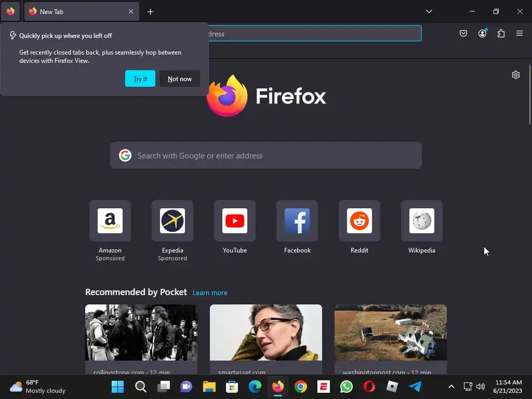Open the volume speaker tray icon
This screenshot has width=532, height=399.
[x=481, y=387]
